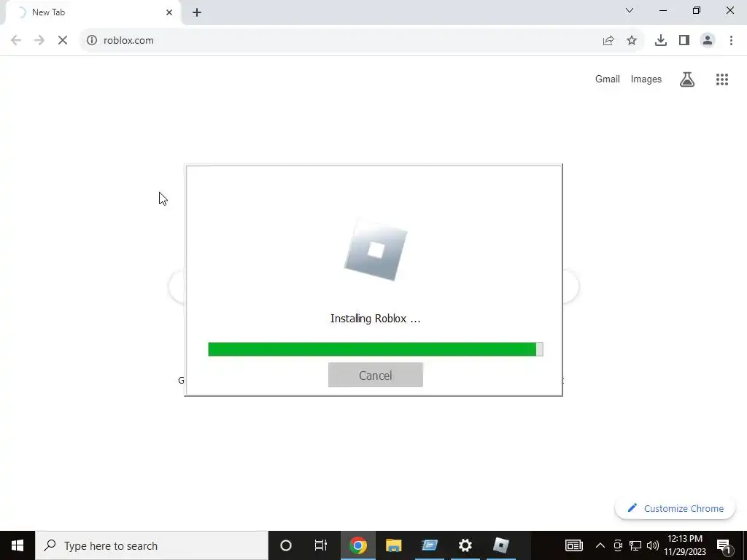Open Images link
747x560 pixels.
coord(646,79)
